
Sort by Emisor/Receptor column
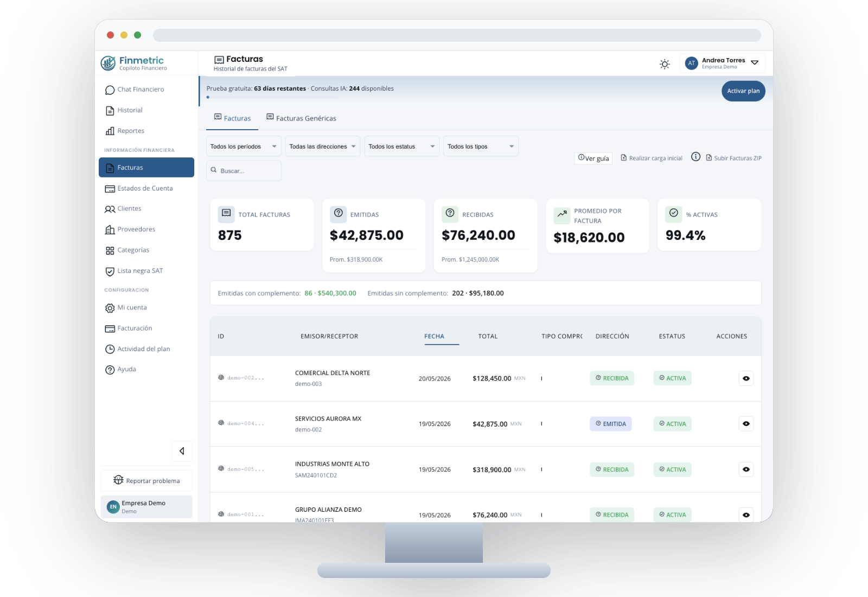click(x=329, y=336)
